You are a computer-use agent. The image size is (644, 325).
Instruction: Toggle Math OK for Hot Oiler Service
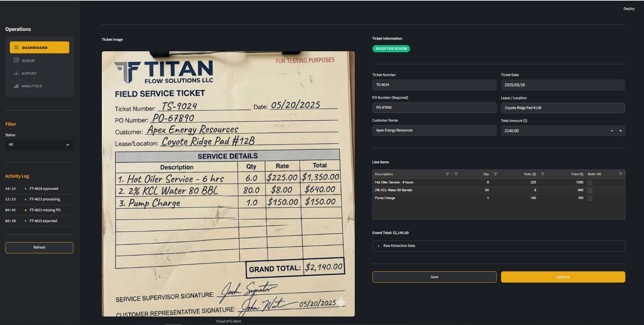coord(590,183)
